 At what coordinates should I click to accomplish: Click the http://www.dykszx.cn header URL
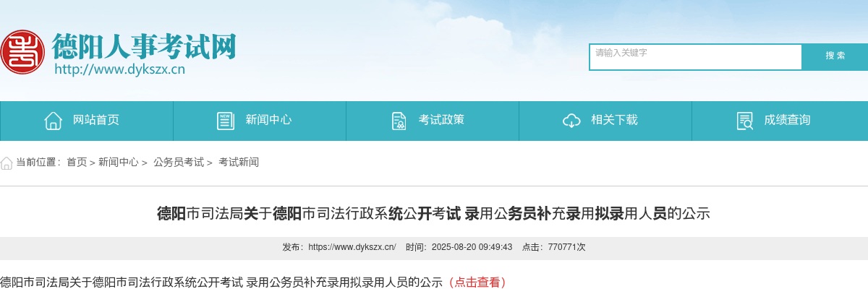click(x=120, y=70)
